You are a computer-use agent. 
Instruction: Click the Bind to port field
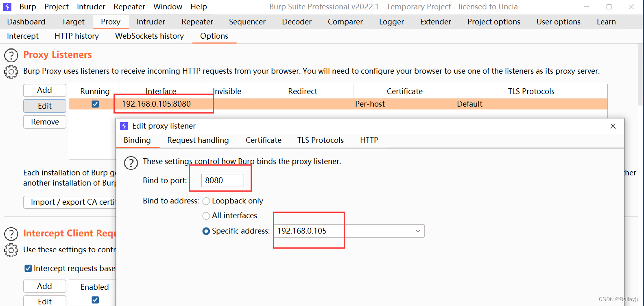[x=223, y=180]
